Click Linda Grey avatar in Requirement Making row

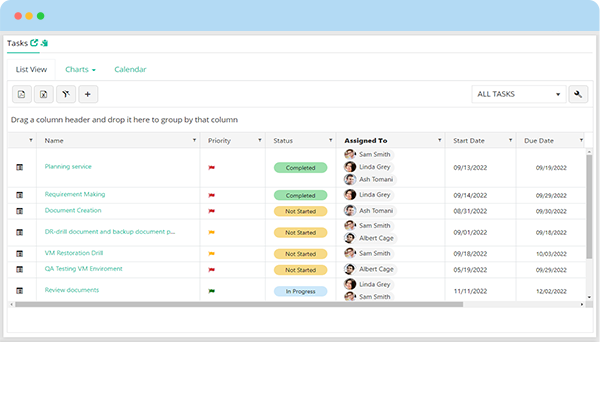pos(350,195)
